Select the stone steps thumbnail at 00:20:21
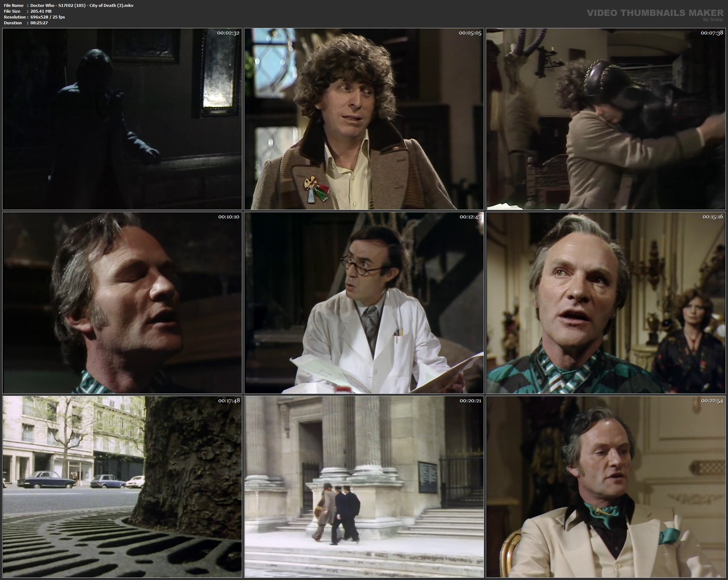Image resolution: width=728 pixels, height=580 pixels. click(364, 487)
